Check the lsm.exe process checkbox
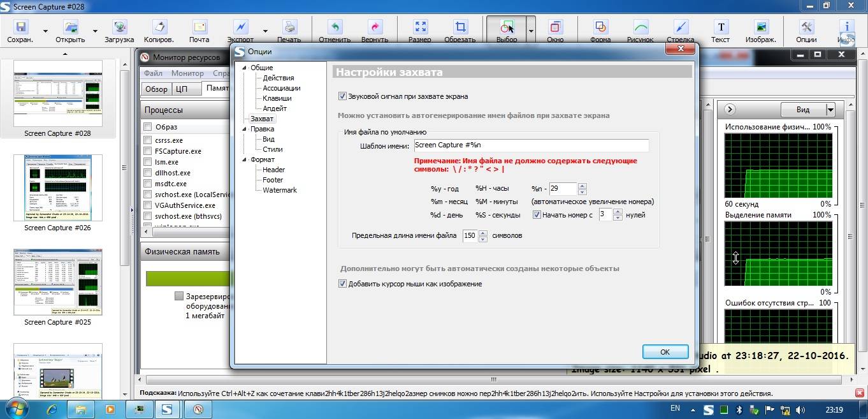Image resolution: width=868 pixels, height=419 pixels. 148,162
